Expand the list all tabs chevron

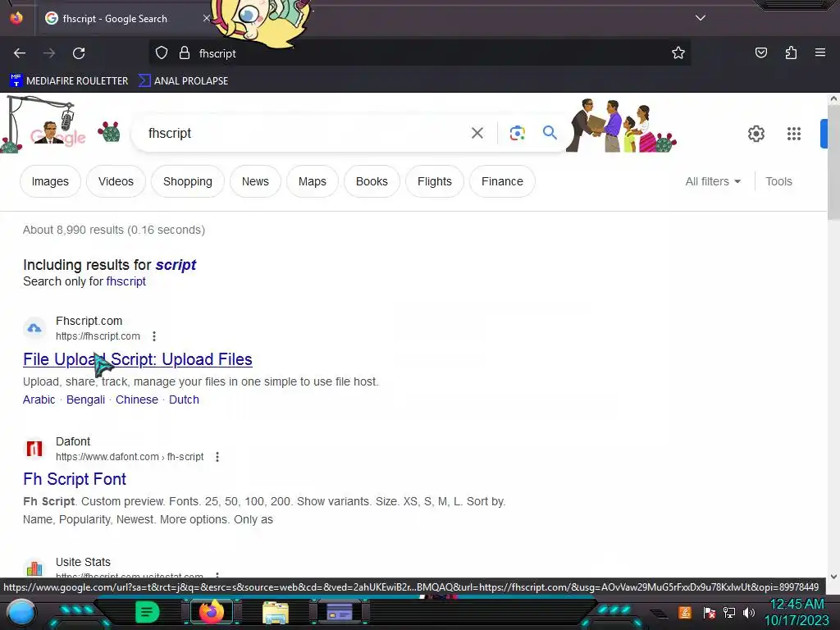point(701,18)
